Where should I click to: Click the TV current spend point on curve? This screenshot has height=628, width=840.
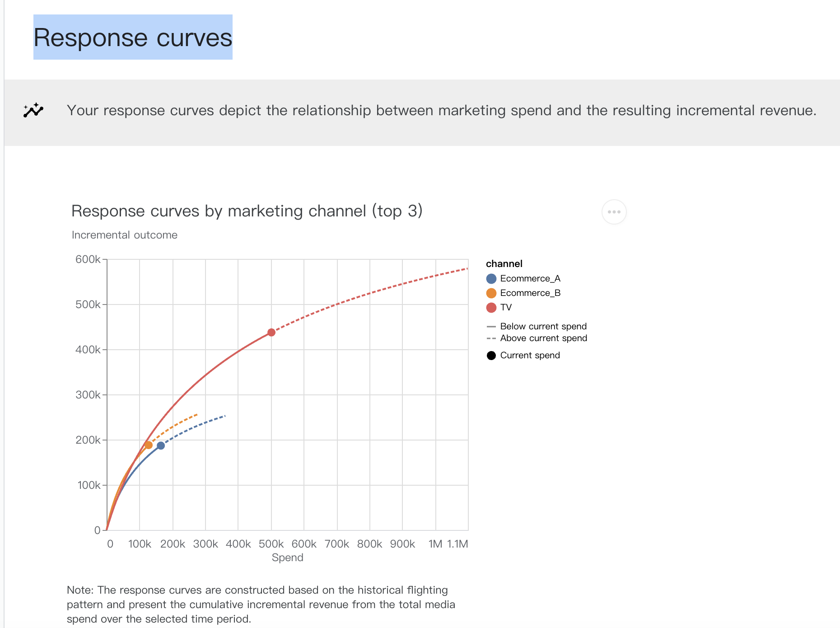271,333
